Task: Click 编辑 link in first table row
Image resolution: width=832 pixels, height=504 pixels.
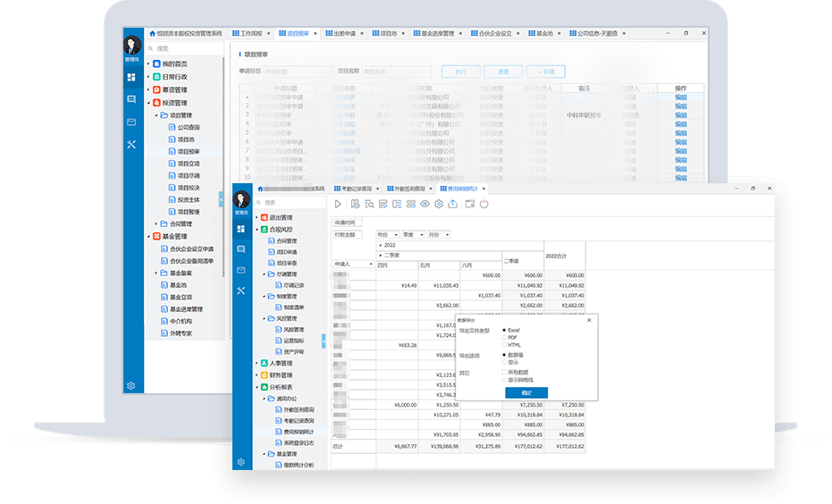Action: tap(681, 97)
